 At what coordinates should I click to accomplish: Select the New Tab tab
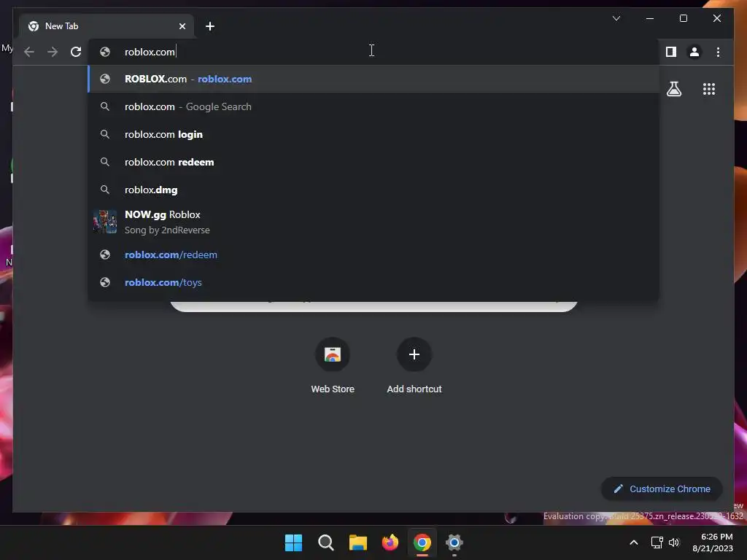[107, 26]
